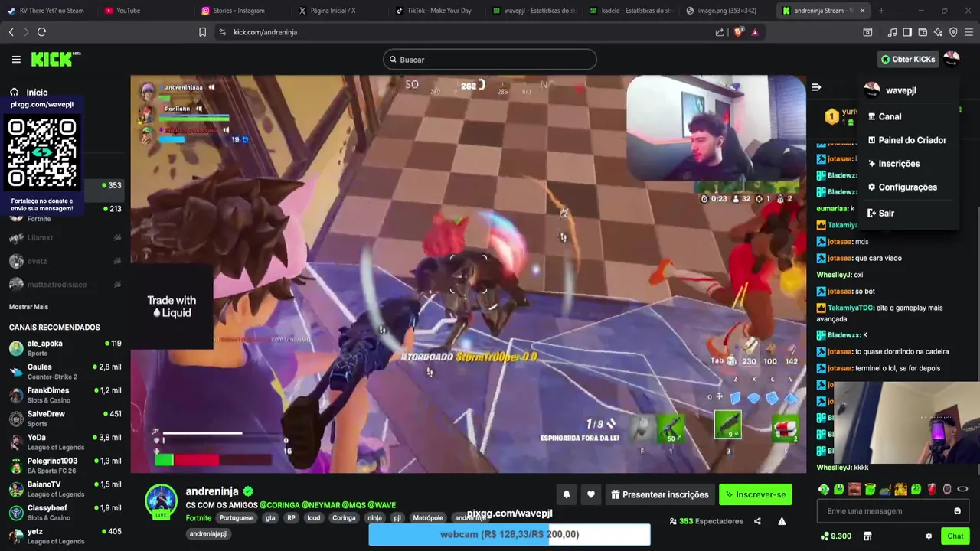Collapse the chat panel arrow icon
This screenshot has height=551, width=980.
816,87
